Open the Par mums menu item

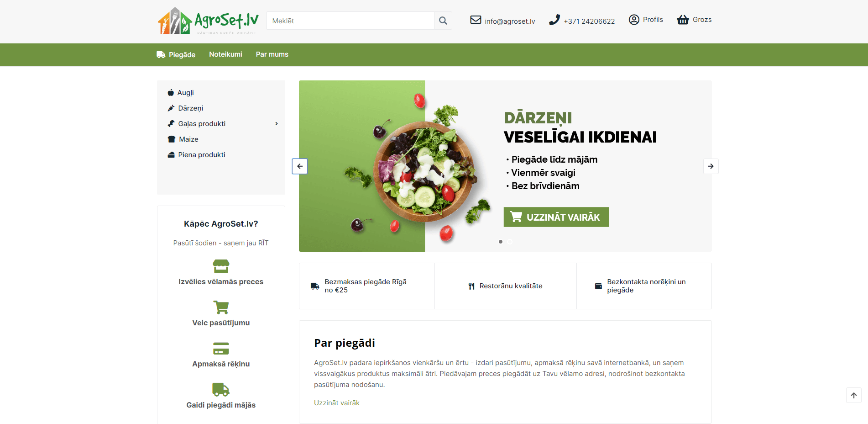click(272, 54)
